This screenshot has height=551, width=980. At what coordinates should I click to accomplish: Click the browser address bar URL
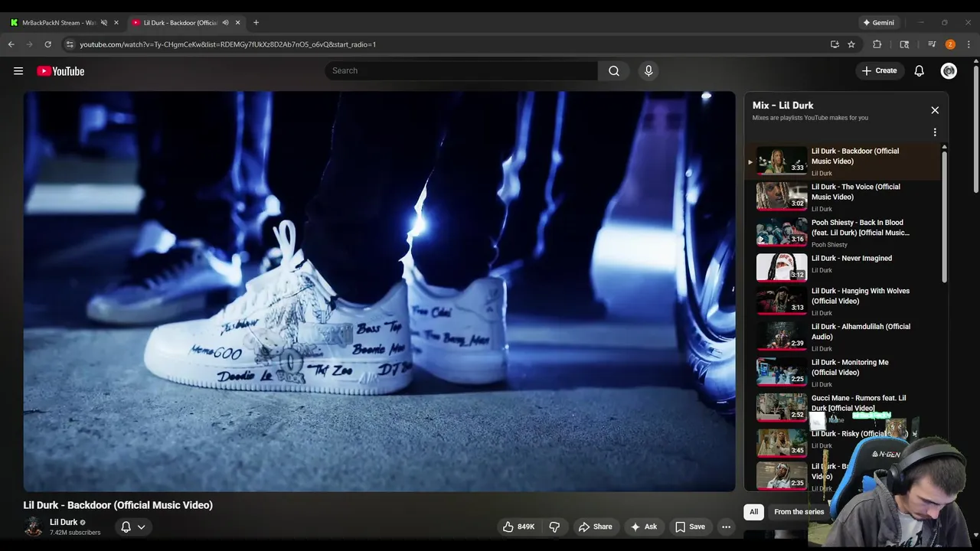pyautogui.click(x=227, y=44)
